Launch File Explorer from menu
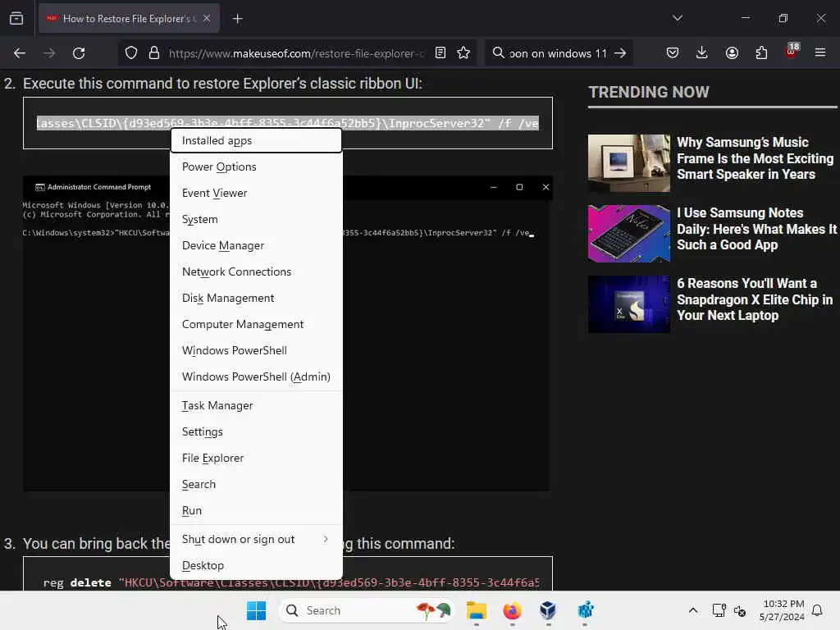Screen dimensions: 840x630 256,458
